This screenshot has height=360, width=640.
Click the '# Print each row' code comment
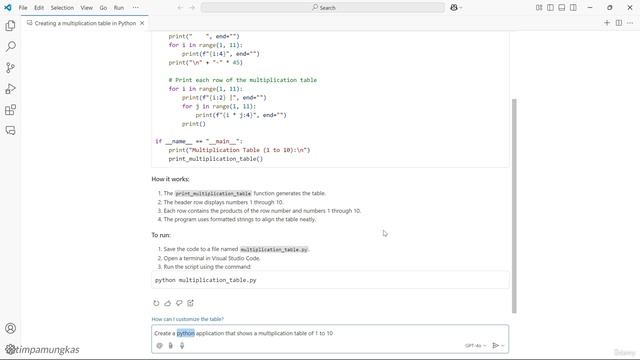point(243,80)
